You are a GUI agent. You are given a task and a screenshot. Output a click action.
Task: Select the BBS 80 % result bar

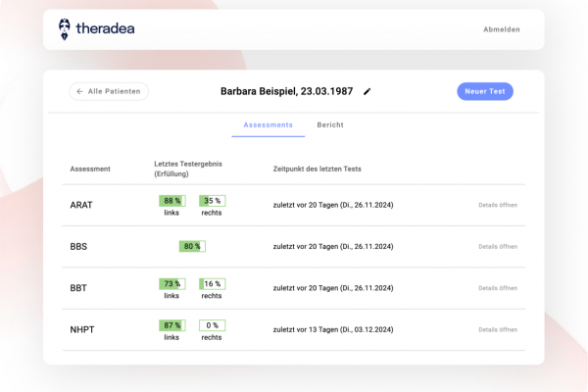click(x=191, y=247)
